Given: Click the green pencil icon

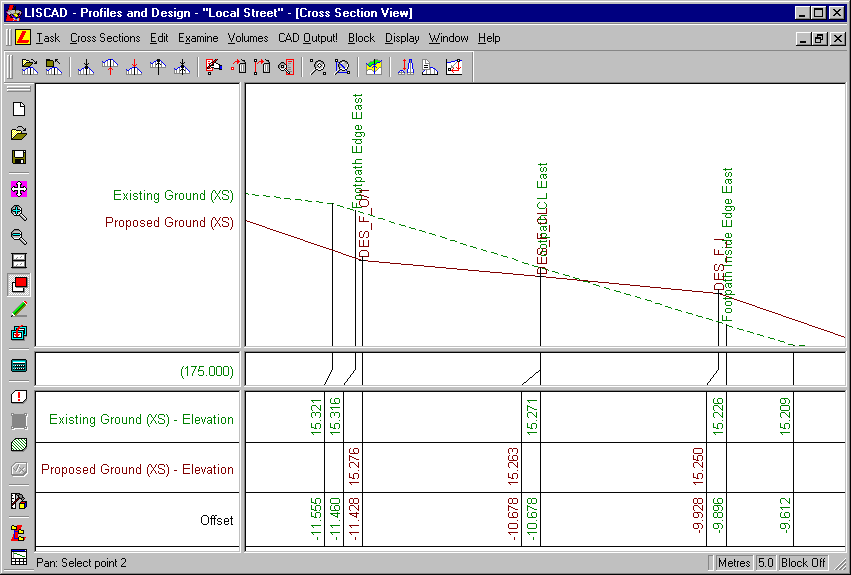Looking at the screenshot, I should pyautogui.click(x=19, y=309).
